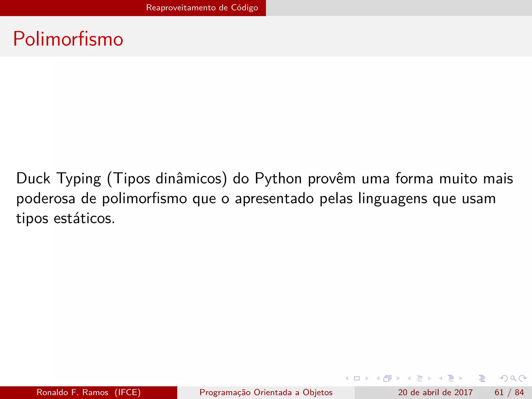
Task: Click the single slide rectangle navigation icon
Action: [x=357, y=378]
